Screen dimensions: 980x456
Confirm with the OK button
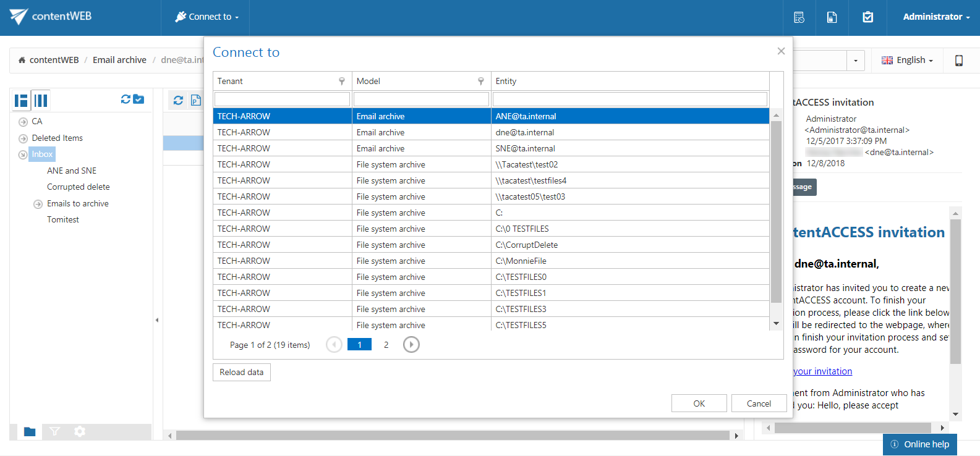699,403
